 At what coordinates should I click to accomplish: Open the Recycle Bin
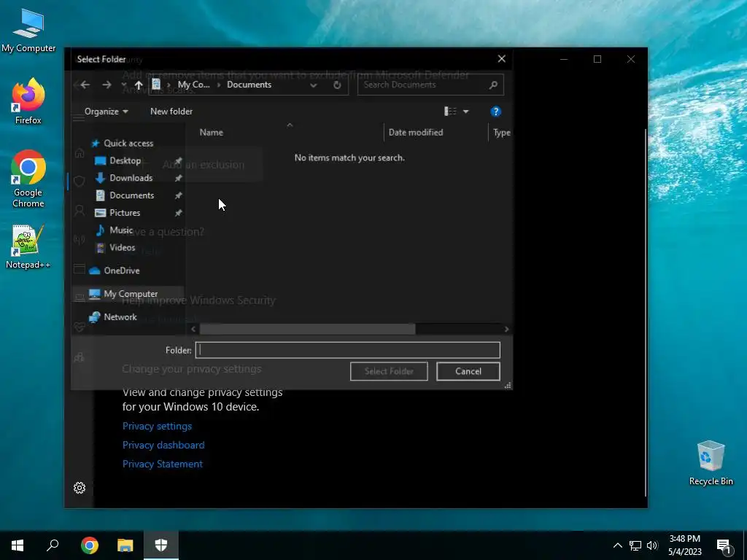click(711, 463)
